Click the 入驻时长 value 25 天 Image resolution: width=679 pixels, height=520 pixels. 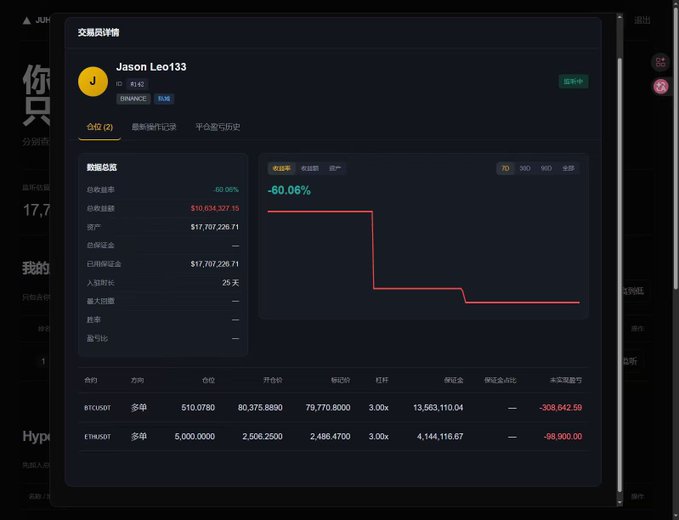(x=230, y=283)
